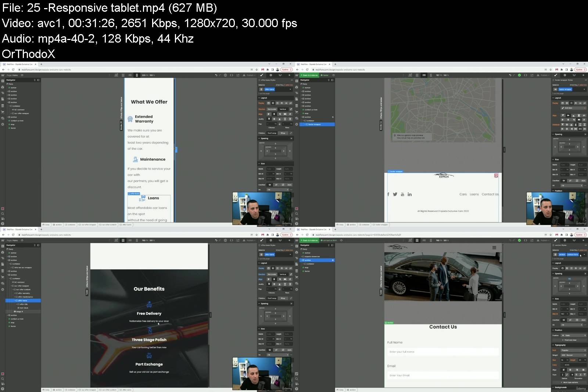Select footer-wrapper row in footer map navigator
588x392 pixels.
coord(318,124)
